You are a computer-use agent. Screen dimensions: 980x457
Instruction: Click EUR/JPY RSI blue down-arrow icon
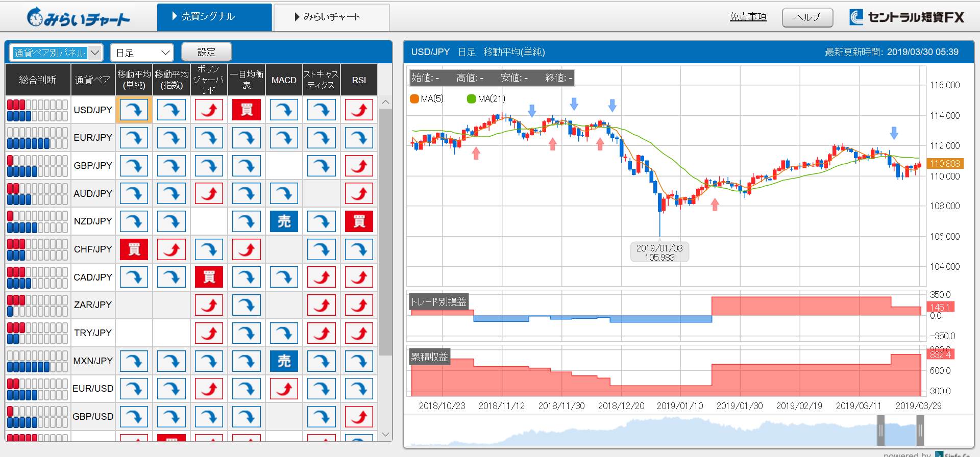(x=359, y=138)
